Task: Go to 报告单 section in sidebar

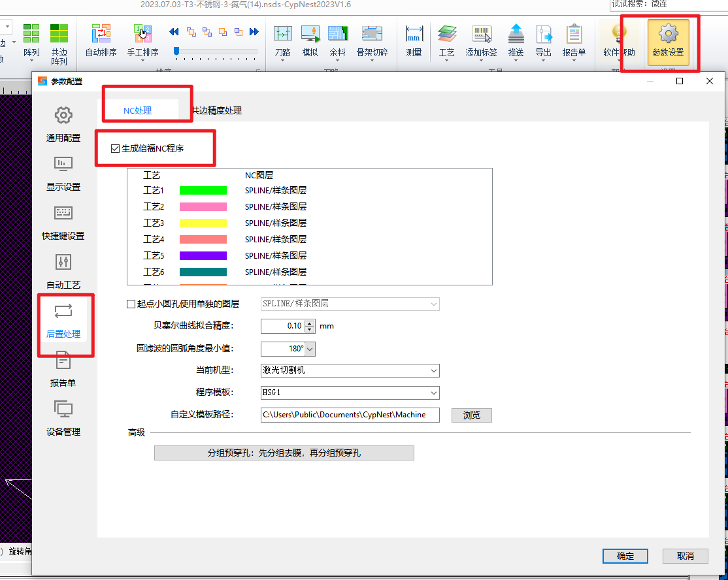Action: 63,369
